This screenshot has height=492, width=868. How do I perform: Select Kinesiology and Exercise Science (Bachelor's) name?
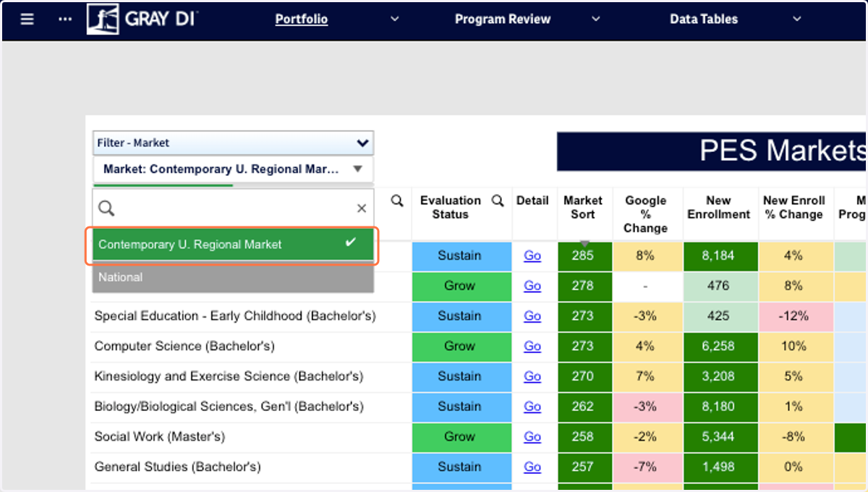coord(229,376)
